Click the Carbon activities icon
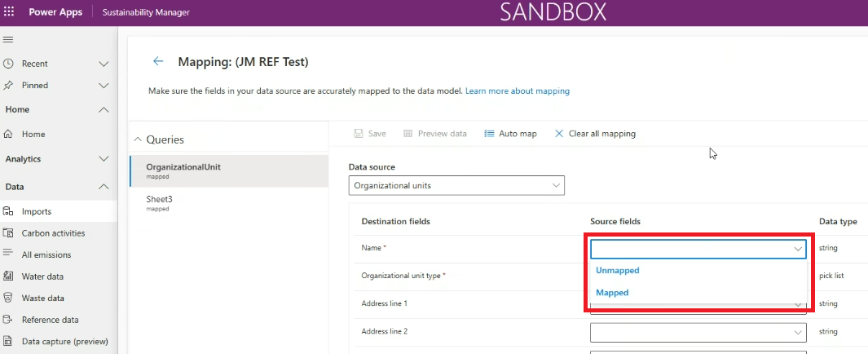The image size is (868, 354). [x=8, y=233]
